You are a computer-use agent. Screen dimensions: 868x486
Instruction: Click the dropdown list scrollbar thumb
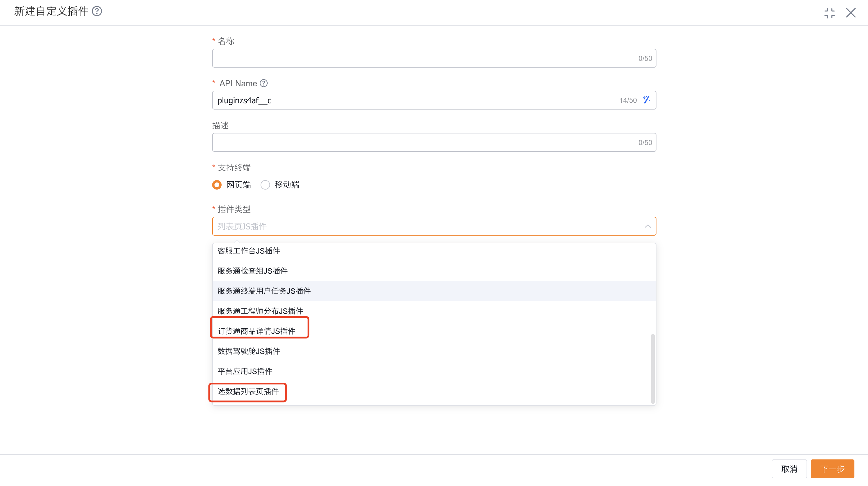[x=653, y=369]
